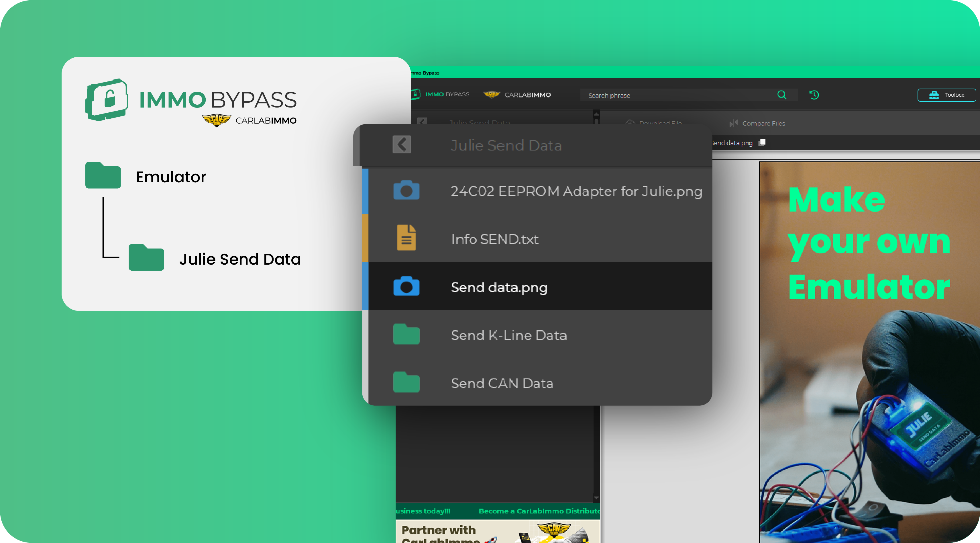Select the send data.png document tab
The image size is (980, 543).
pyautogui.click(x=732, y=143)
